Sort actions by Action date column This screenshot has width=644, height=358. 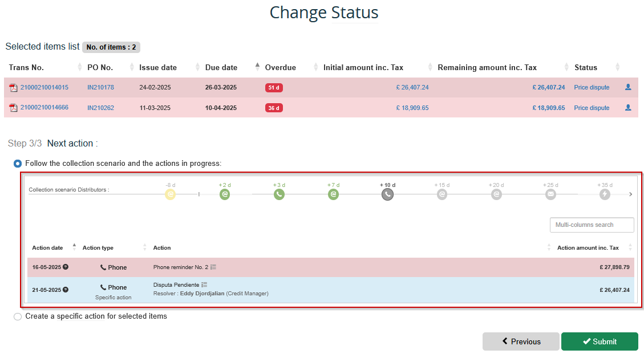pos(47,248)
